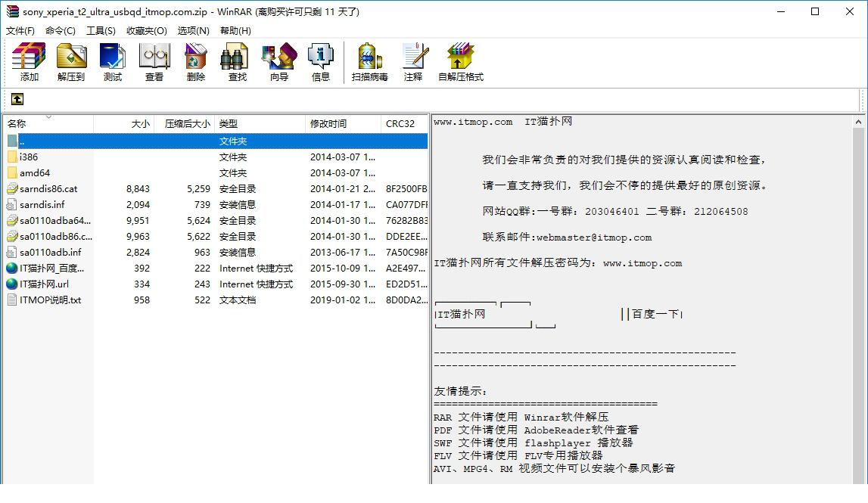Image resolution: width=868 pixels, height=503 pixels.
Task: Click the 测试 (Test) toolbar icon
Action: [x=112, y=56]
